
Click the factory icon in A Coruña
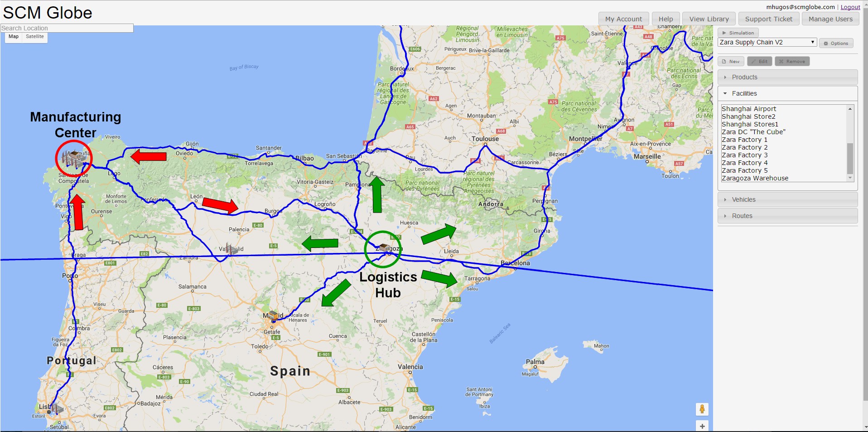point(72,159)
